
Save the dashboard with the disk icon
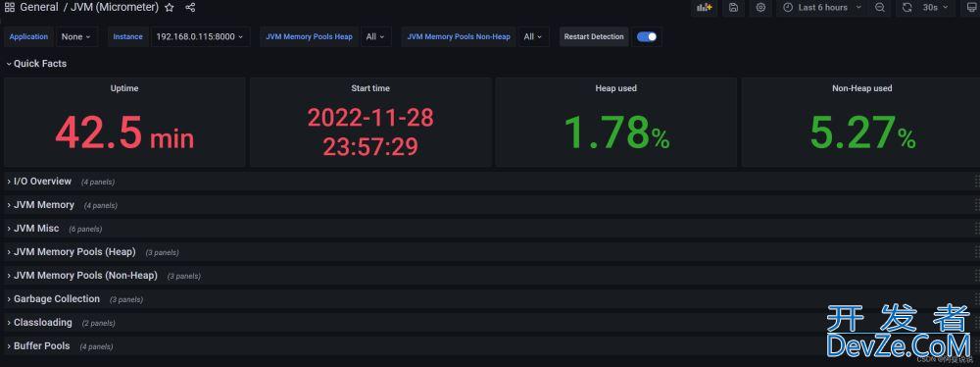[x=734, y=8]
